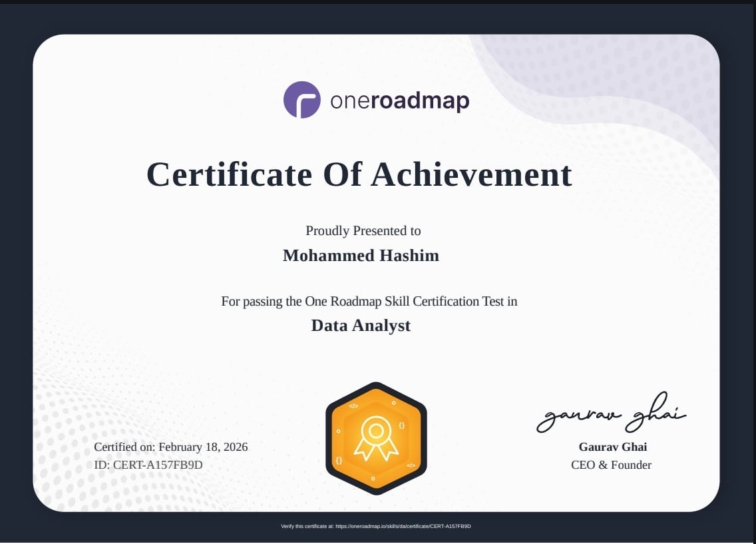Click the "Certified on: February 18, 2026" text

click(x=170, y=447)
